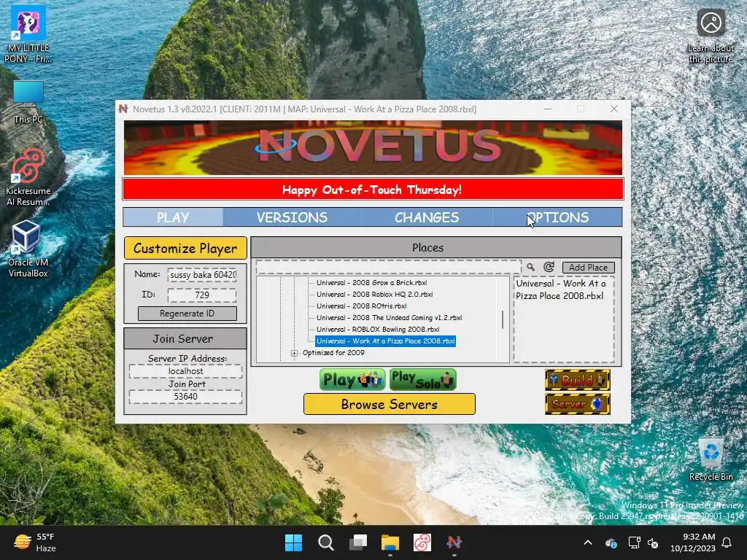Click the ID input field showing 729
This screenshot has height=560, width=747.
pos(202,295)
